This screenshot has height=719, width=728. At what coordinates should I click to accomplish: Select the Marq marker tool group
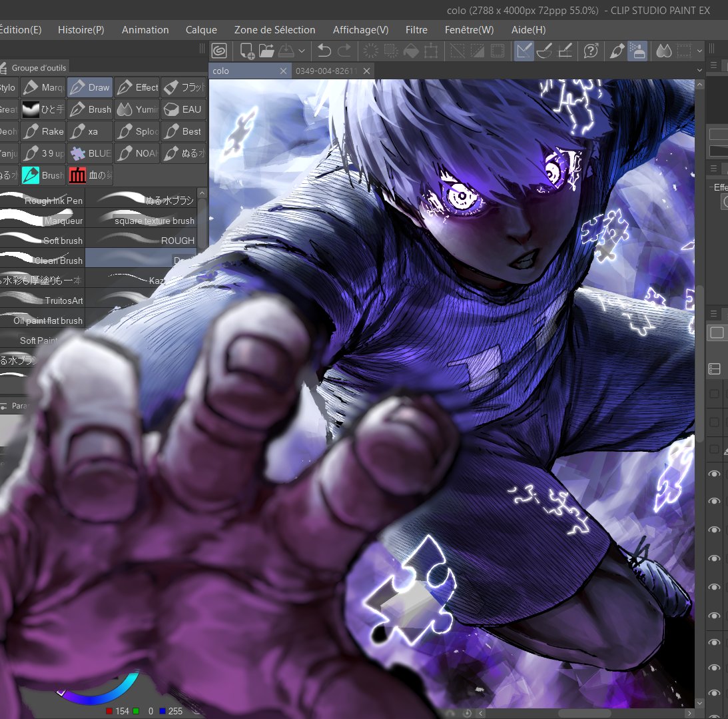(43, 87)
